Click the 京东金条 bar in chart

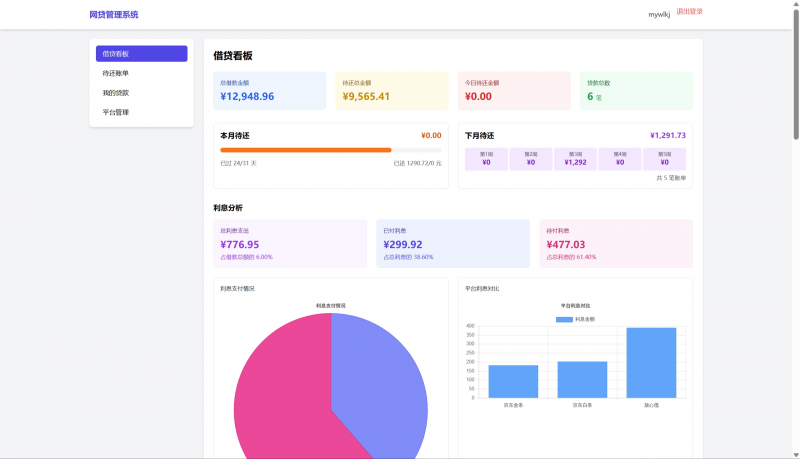click(513, 382)
